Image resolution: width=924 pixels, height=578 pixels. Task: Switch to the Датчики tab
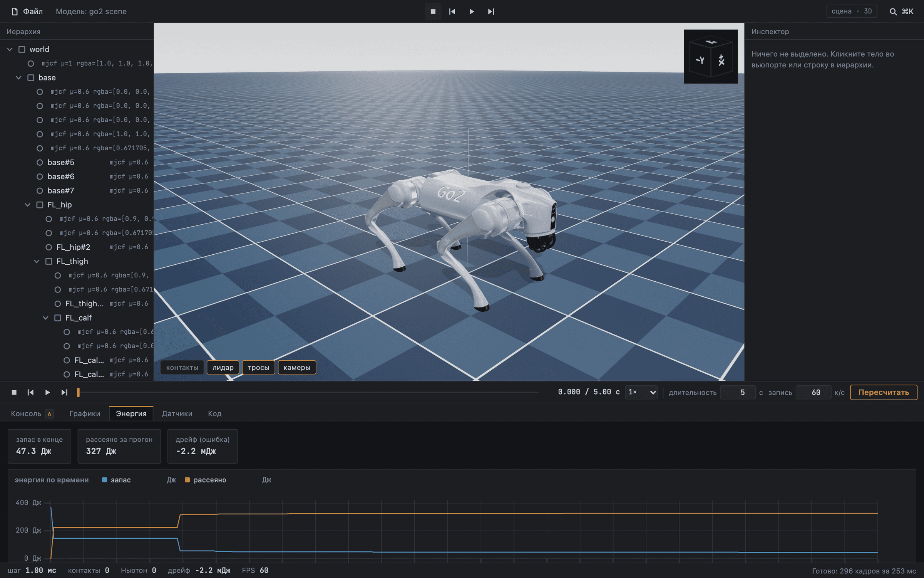[x=177, y=413]
